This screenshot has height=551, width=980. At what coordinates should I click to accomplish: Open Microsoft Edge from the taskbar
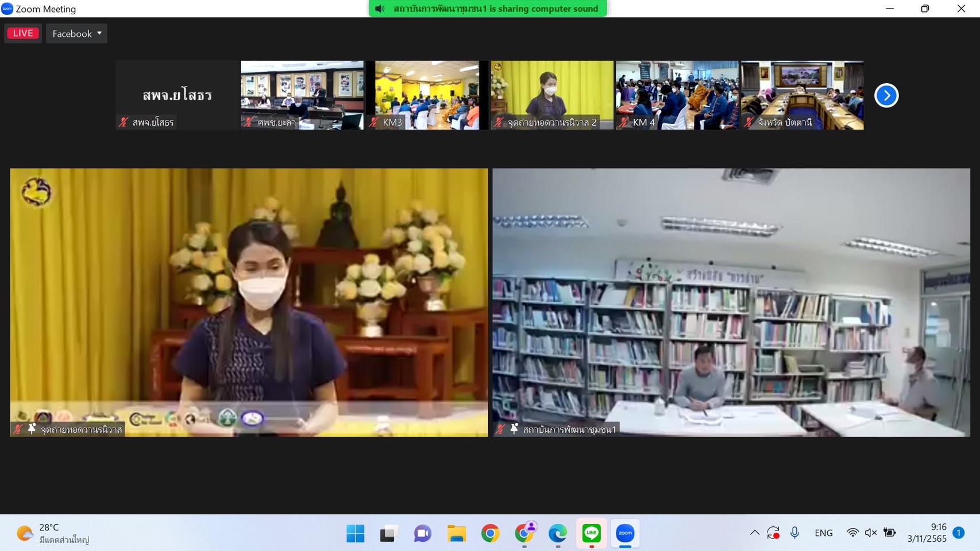[x=557, y=533]
